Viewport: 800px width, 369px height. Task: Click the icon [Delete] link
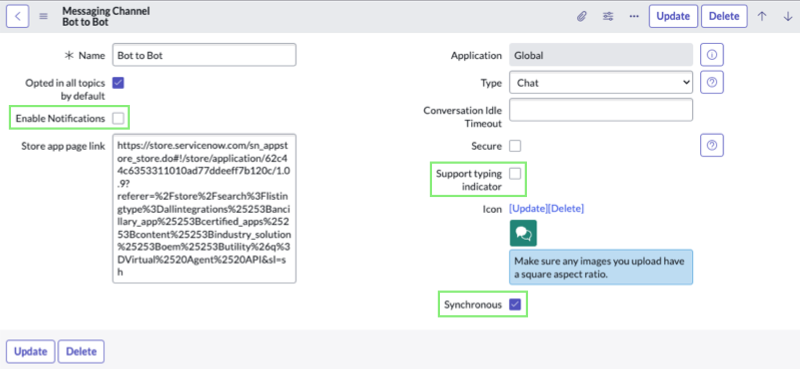(x=566, y=209)
